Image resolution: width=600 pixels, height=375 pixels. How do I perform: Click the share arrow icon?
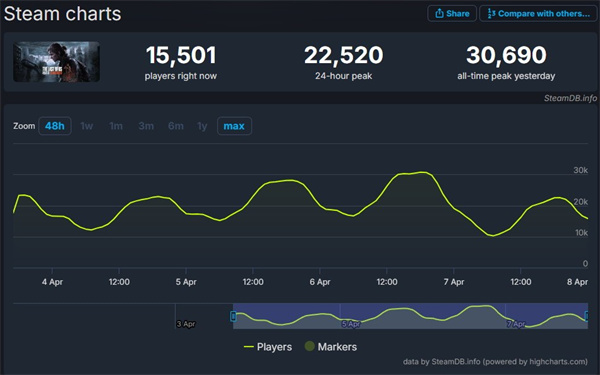439,13
